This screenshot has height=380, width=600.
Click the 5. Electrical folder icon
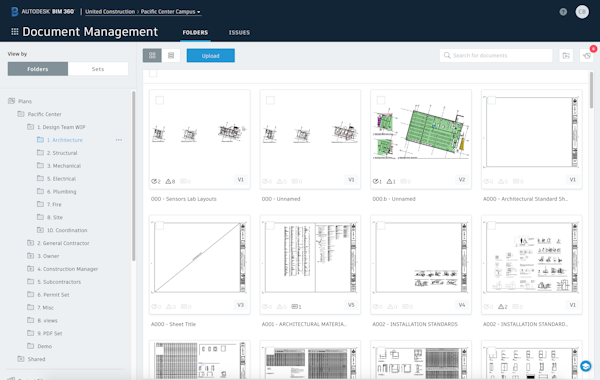coord(40,178)
